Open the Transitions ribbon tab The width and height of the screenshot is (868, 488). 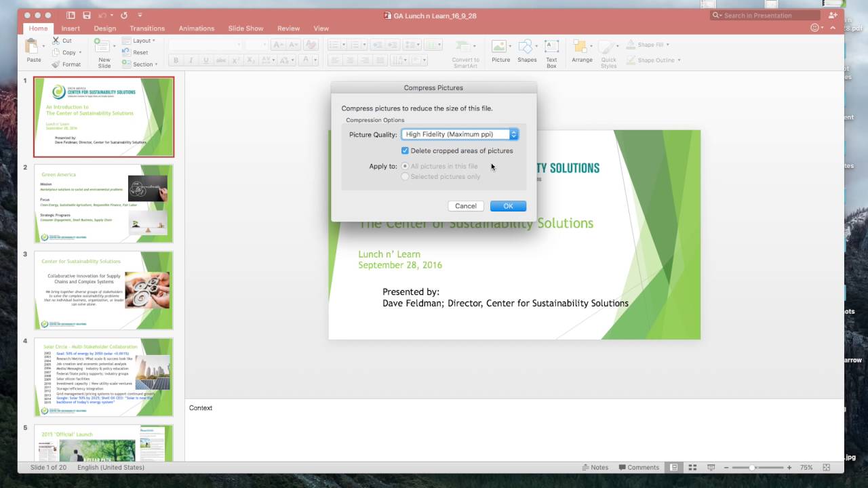147,28
